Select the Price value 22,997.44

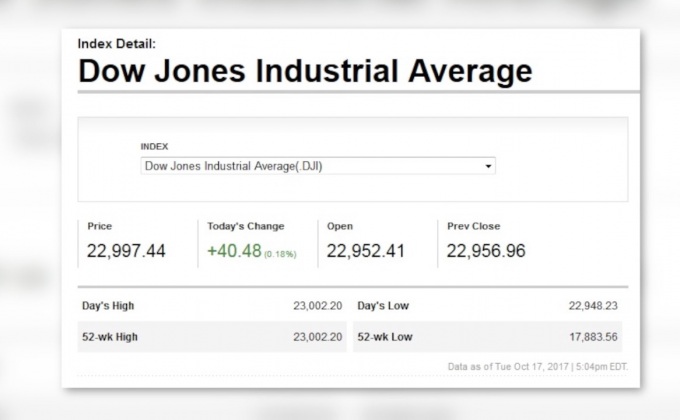(126, 251)
